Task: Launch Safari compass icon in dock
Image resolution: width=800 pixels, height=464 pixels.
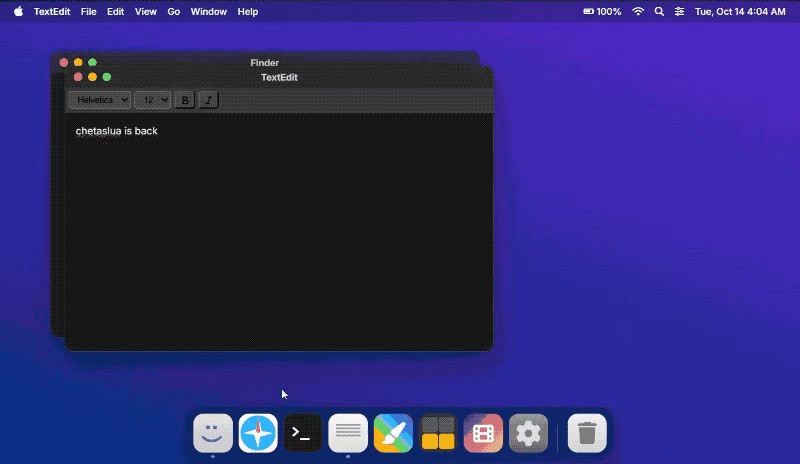Action: (x=258, y=433)
